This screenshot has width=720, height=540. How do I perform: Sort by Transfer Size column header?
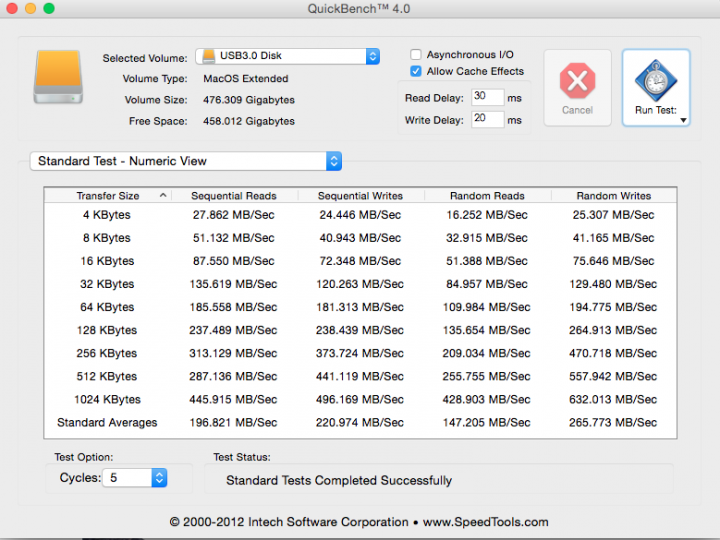click(108, 196)
